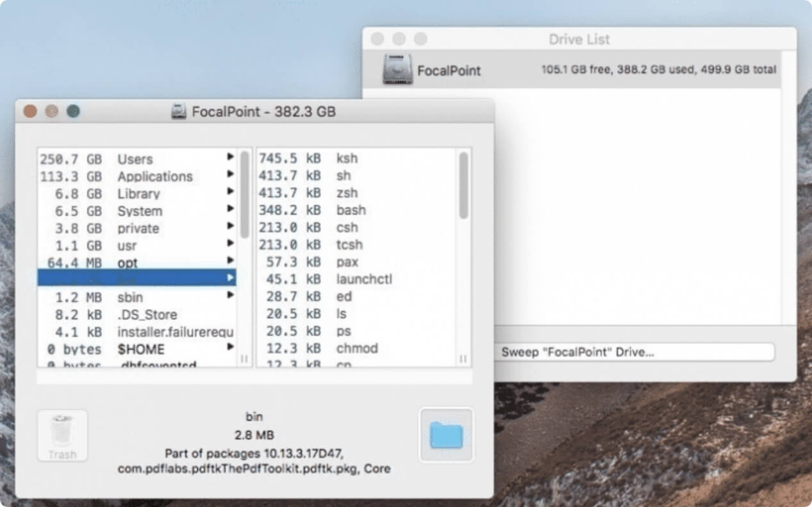Image resolution: width=812 pixels, height=507 pixels.
Task: Select the launchctl file entry
Action: [x=363, y=279]
